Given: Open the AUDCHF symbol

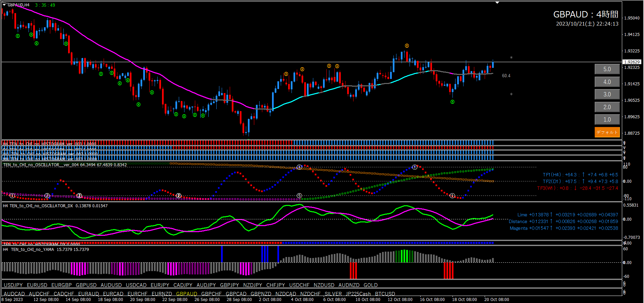Looking at the screenshot, I should tap(39, 294).
